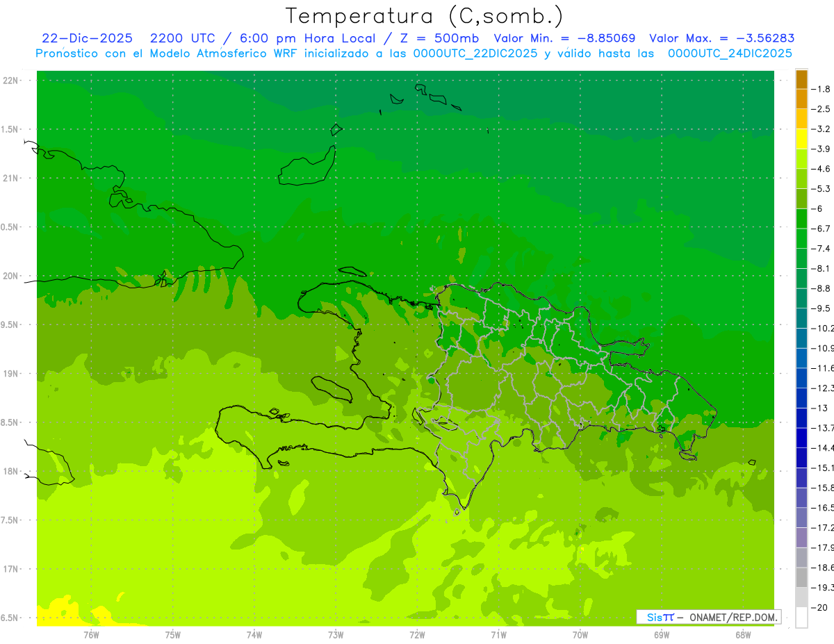Pick the orange legend swatch between -1.8 and -2.5
Screen dimensions: 834x644
[801, 99]
